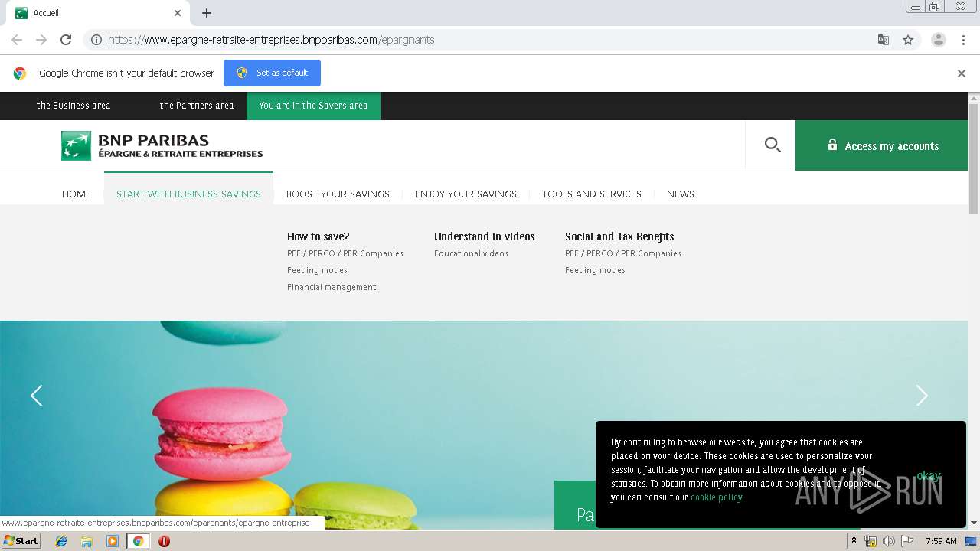This screenshot has height=551, width=980.
Task: Click the scrollbar down arrow
Action: [x=974, y=523]
